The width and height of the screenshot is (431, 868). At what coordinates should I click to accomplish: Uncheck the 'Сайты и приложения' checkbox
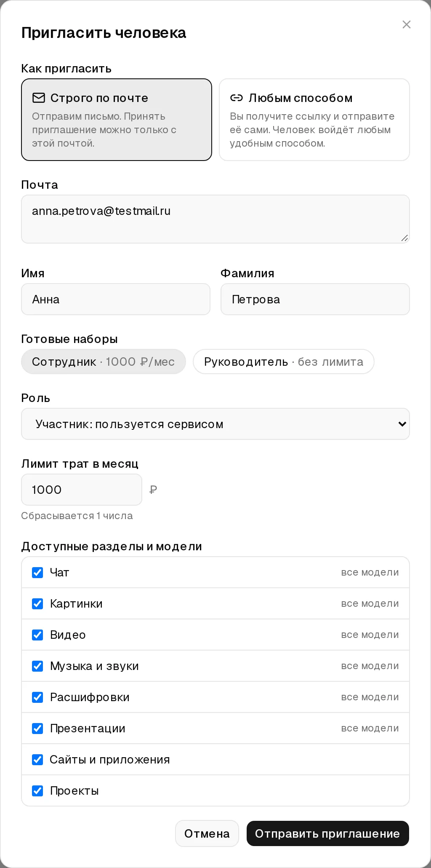click(x=37, y=760)
